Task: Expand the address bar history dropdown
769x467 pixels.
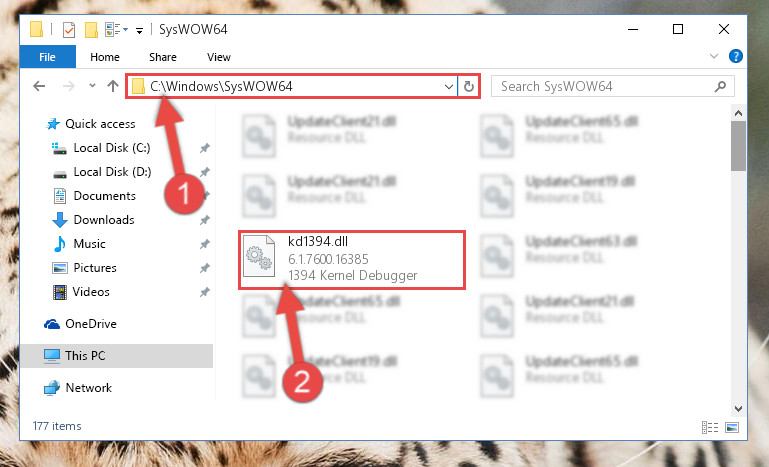Action: 448,87
